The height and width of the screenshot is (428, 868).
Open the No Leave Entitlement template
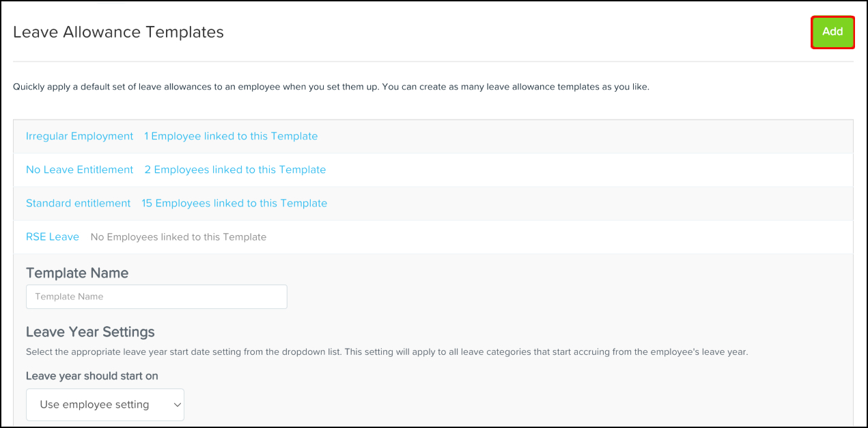(79, 170)
